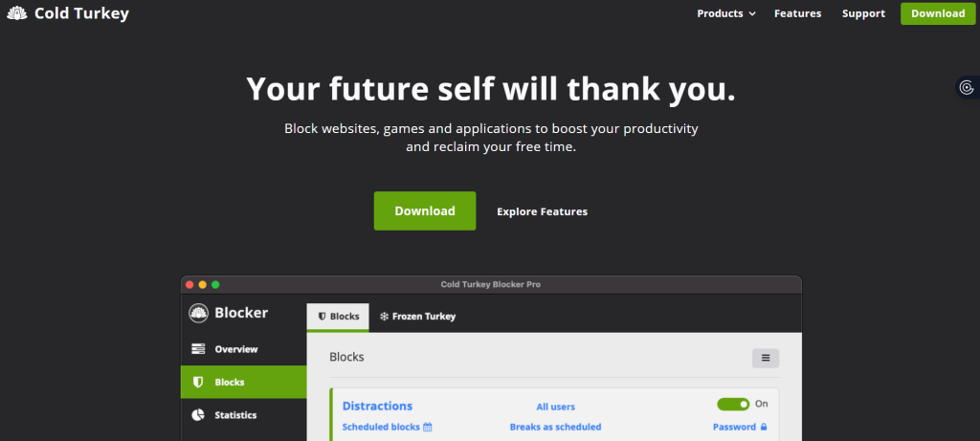Click the green Download button in navbar
This screenshot has width=980, height=441.
click(938, 13)
